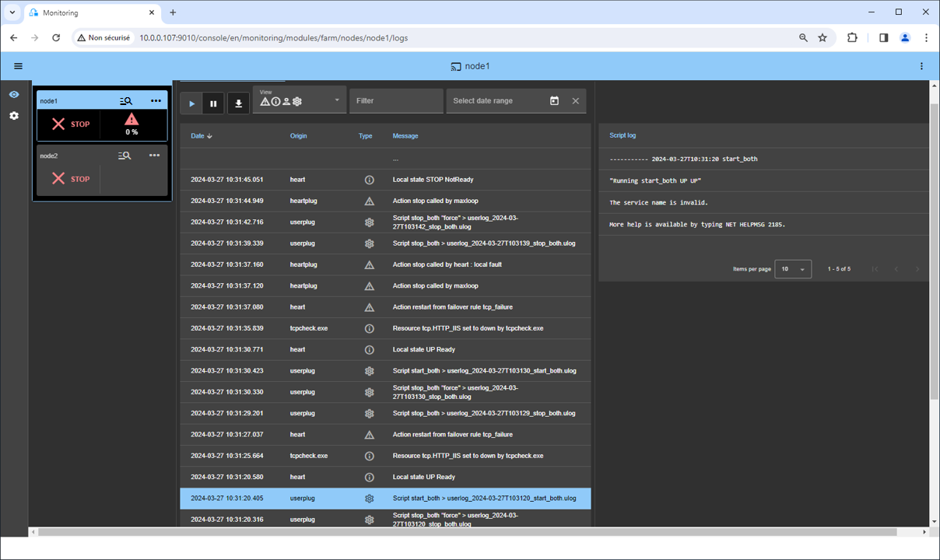Image resolution: width=940 pixels, height=560 pixels.
Task: Click the Origin column header
Action: click(298, 136)
